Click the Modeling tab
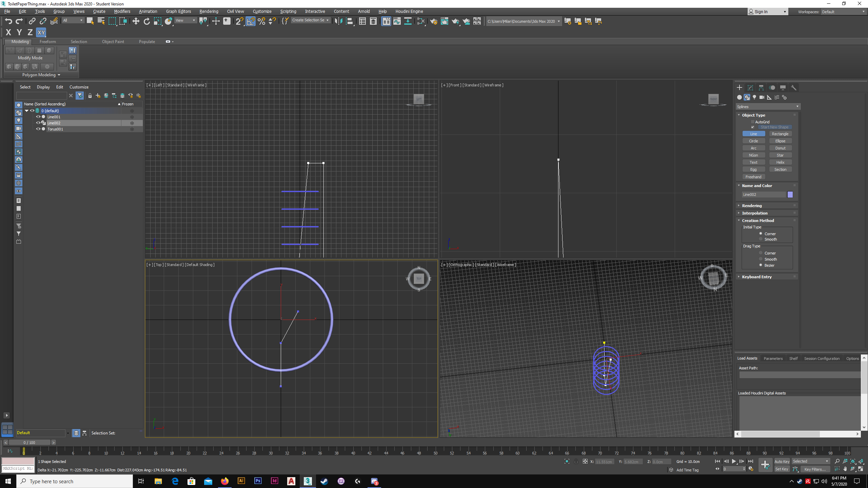 pos(20,41)
